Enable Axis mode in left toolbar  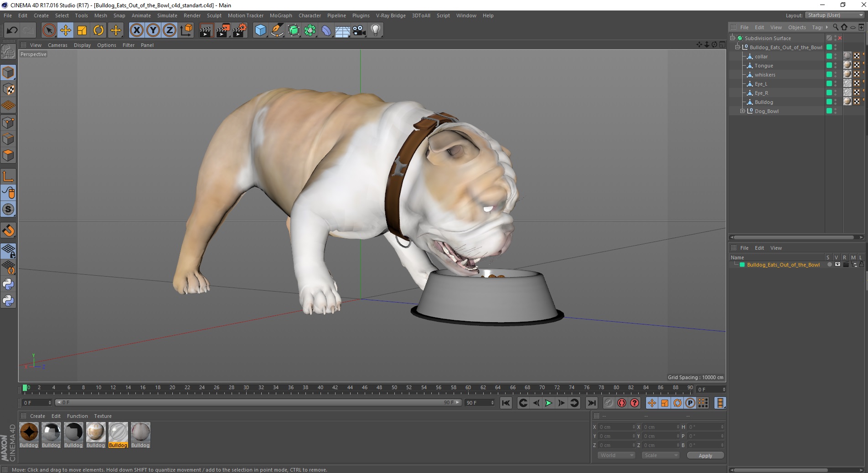(x=8, y=176)
